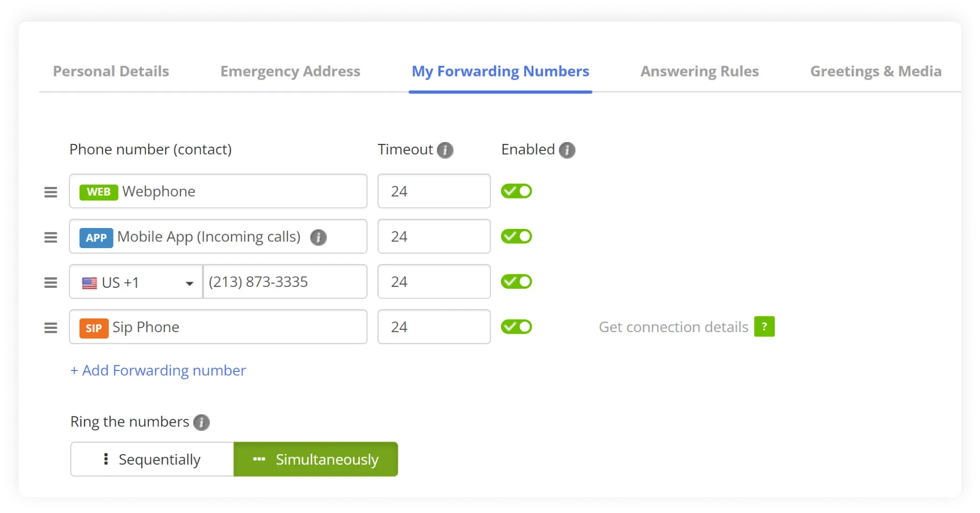Choose Simultaneously ring option
Screen dimensions: 980x513
pyautogui.click(x=316, y=459)
